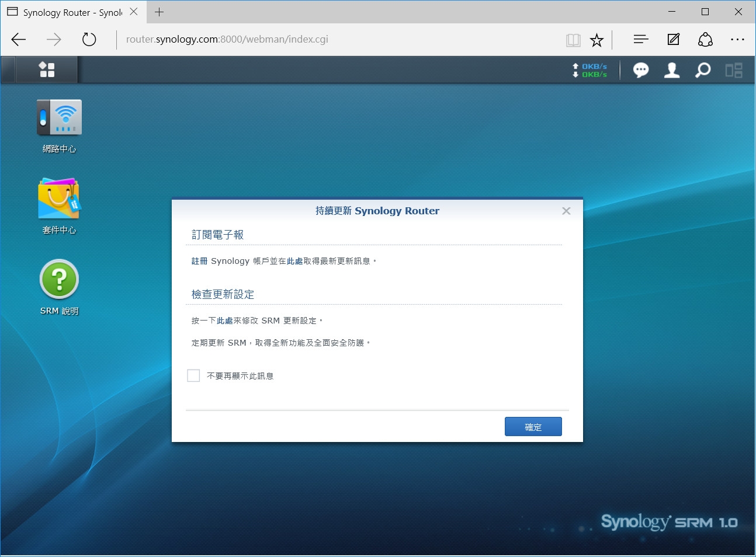Open the user account options icon

[x=672, y=71]
